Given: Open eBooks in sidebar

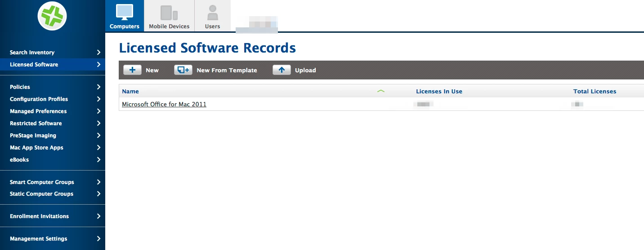Looking at the screenshot, I should [x=19, y=160].
